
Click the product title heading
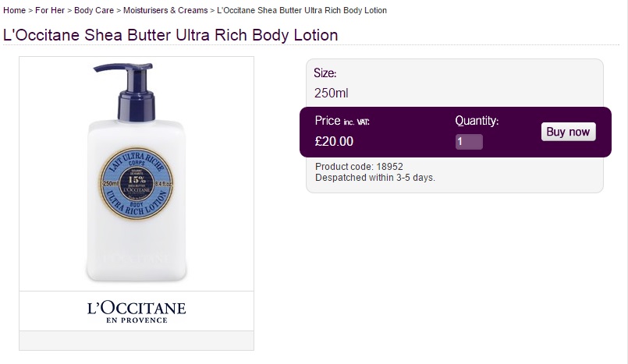tap(171, 35)
